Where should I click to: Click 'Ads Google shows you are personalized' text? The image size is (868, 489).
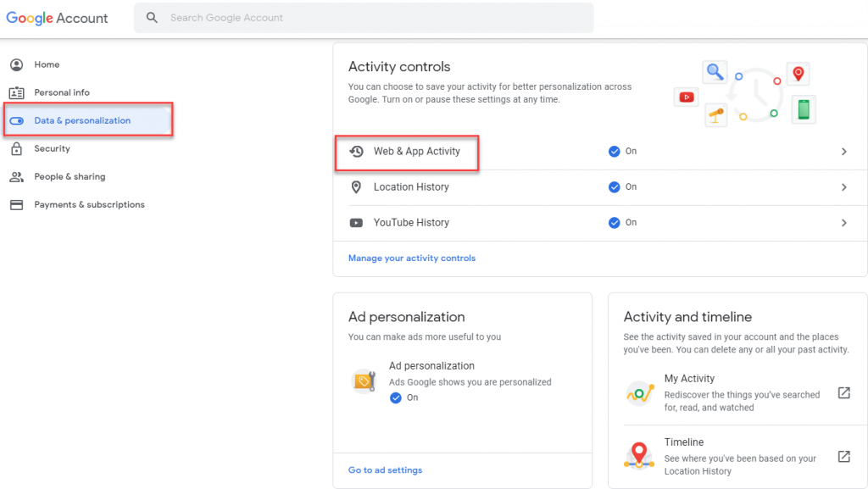470,382
